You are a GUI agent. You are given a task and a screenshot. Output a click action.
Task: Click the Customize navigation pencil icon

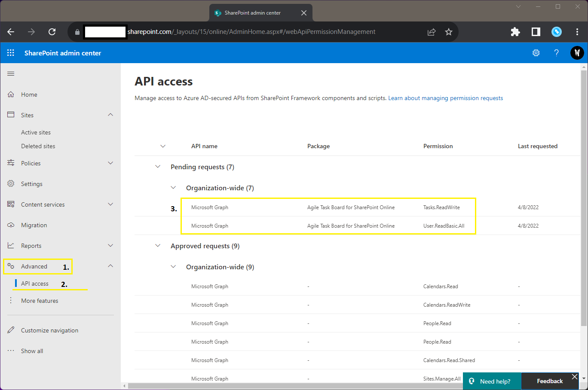tap(11, 330)
